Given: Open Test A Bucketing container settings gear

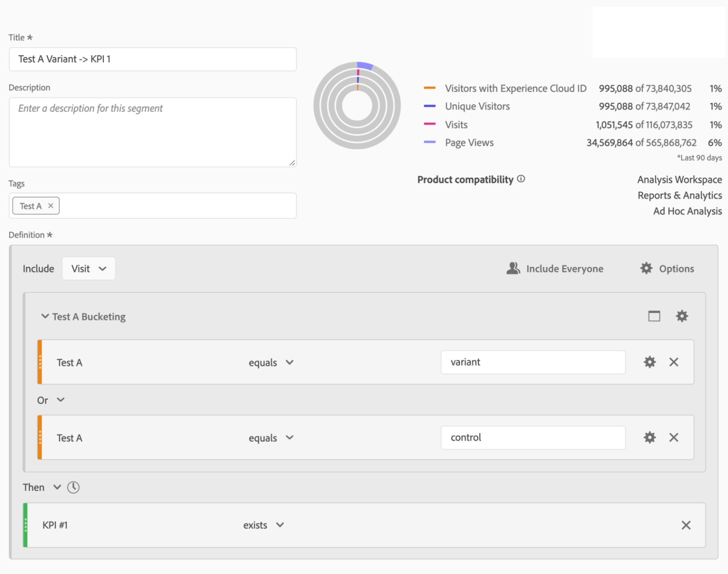Looking at the screenshot, I should (x=682, y=316).
